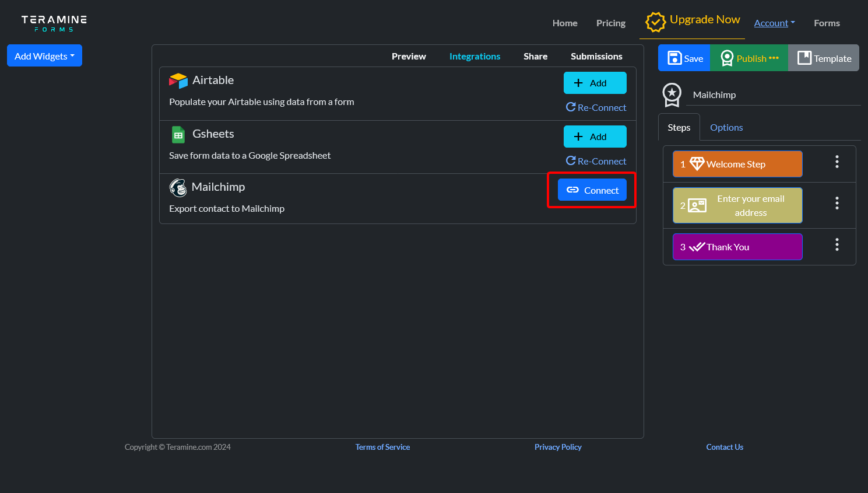The width and height of the screenshot is (868, 493).
Task: Click the Upgrade Now text link
Action: (705, 19)
